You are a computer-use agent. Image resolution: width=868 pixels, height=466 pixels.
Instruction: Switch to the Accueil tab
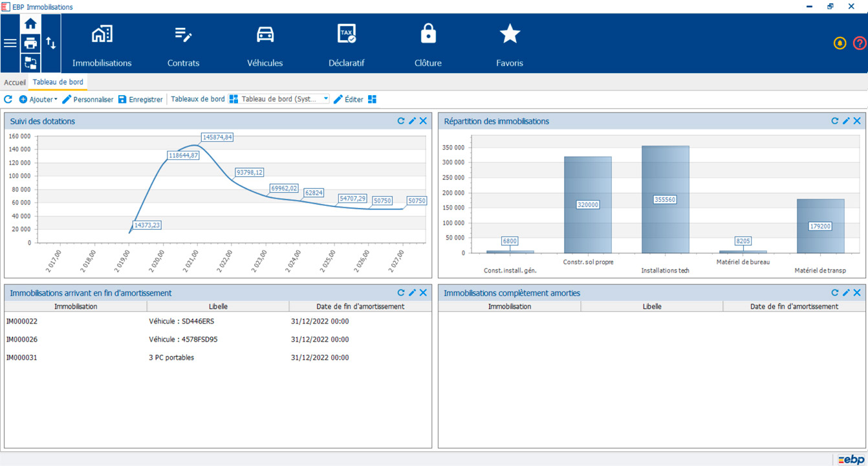(14, 83)
